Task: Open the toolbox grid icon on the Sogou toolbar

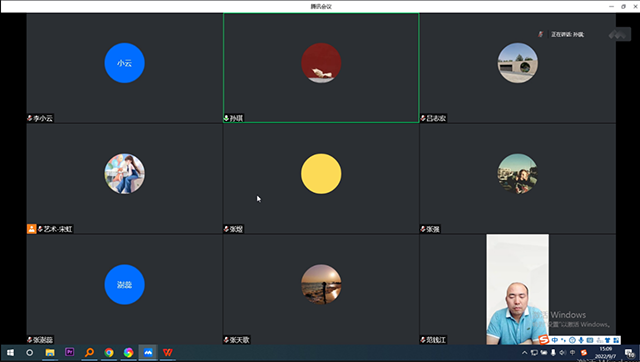Action: 616,340
